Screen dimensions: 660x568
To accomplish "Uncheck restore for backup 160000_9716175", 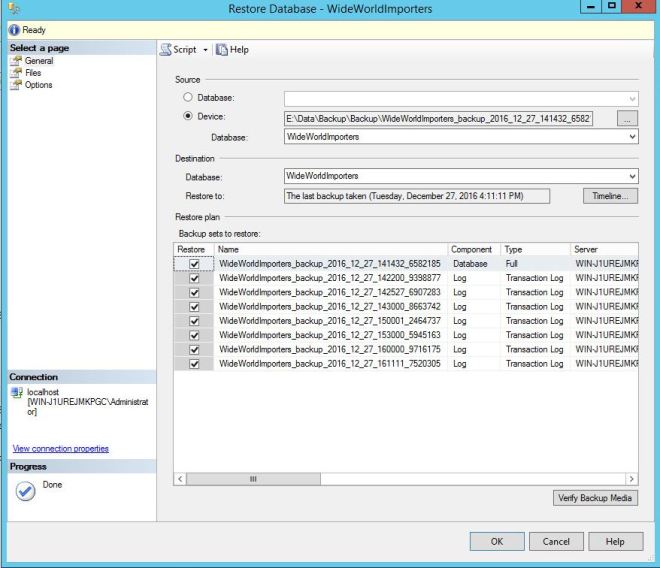I will pos(194,350).
